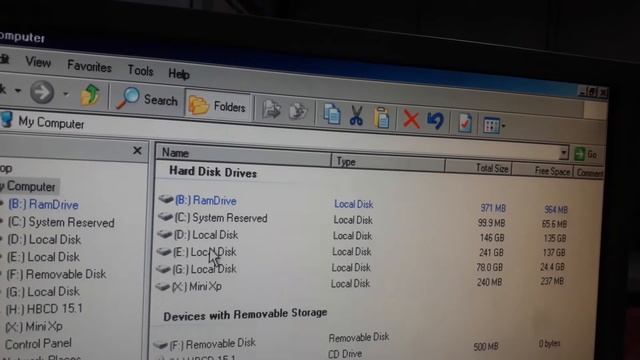Select (E:) Local Disk in folder tree
Screen dimensions: 640x360
point(43,257)
